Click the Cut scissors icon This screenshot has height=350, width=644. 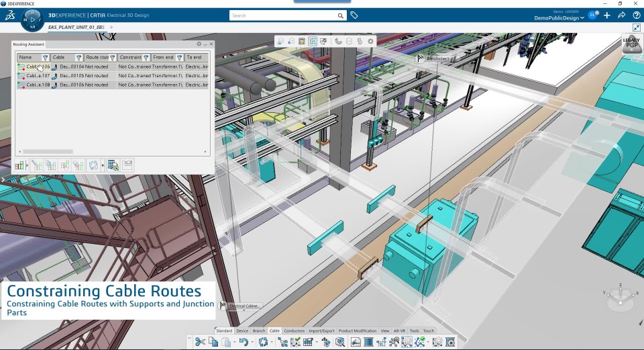200,341
